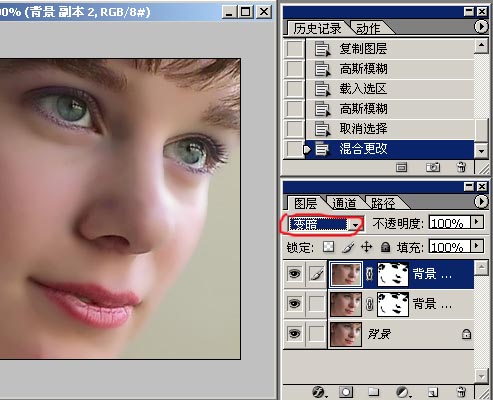Create a new layer from the Layers panel

pyautogui.click(x=433, y=392)
